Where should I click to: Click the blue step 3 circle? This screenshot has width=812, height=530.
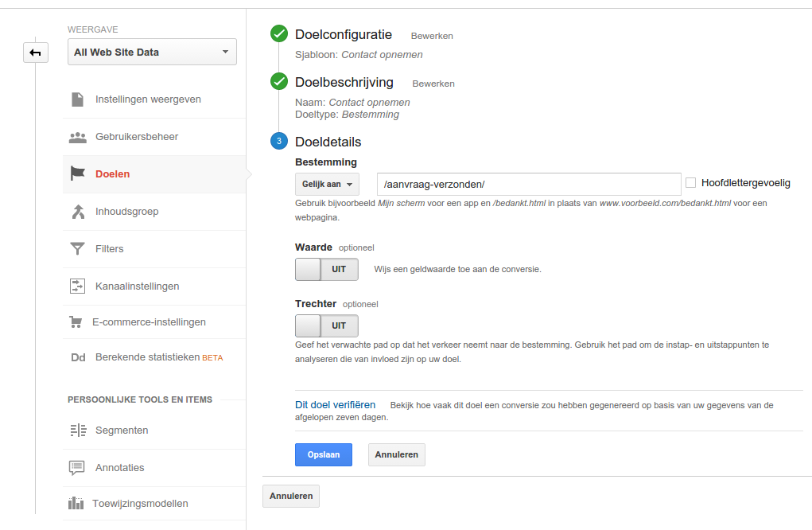pos(279,141)
